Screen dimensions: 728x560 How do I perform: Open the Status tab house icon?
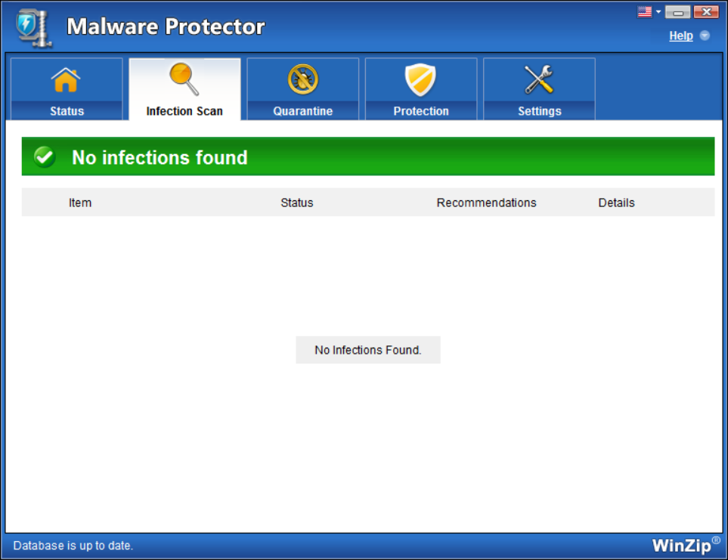tap(66, 80)
